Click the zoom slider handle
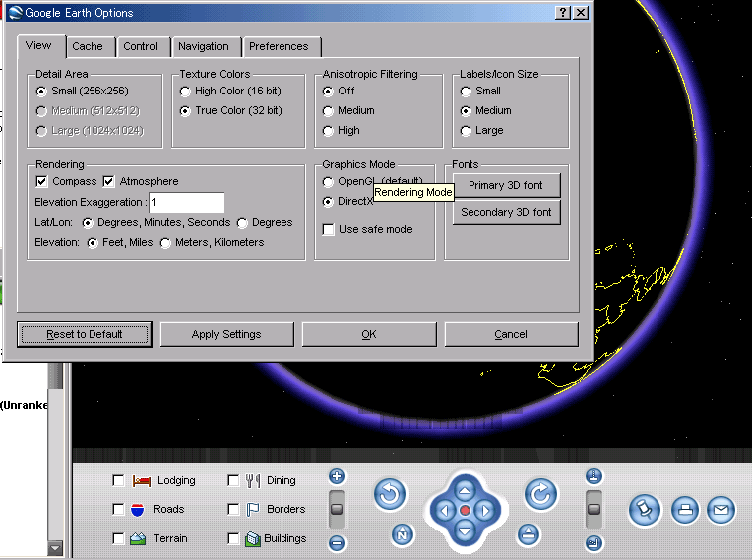Image resolution: width=752 pixels, height=560 pixels. tap(337, 509)
